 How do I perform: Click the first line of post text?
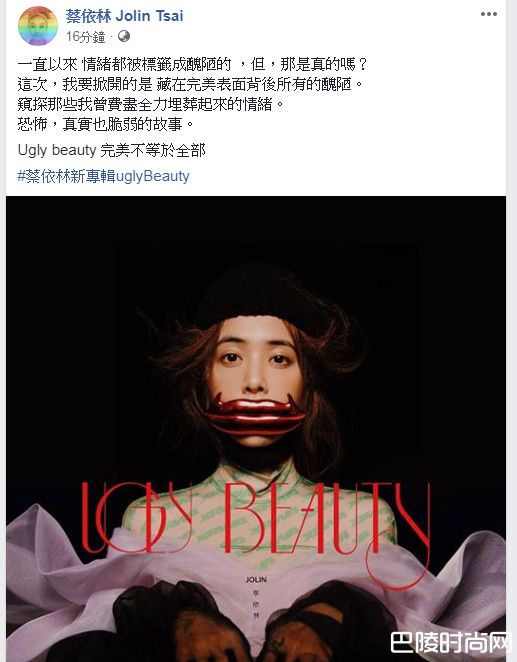coord(192,65)
